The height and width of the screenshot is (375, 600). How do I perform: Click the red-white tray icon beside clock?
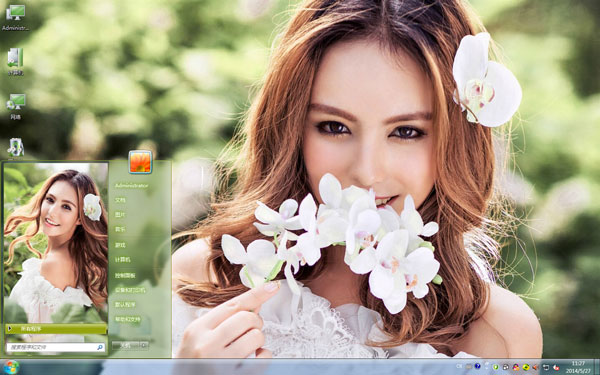pyautogui.click(x=556, y=367)
